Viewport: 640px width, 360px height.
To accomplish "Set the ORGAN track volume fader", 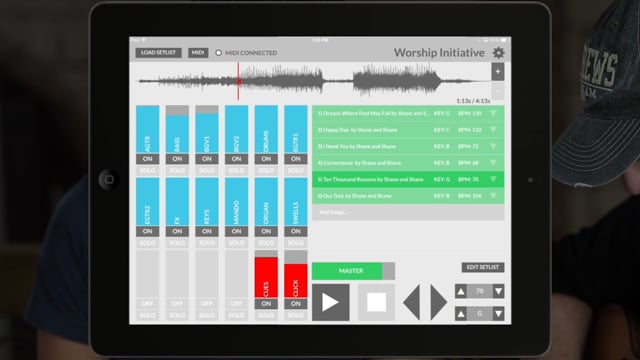I will (x=266, y=202).
